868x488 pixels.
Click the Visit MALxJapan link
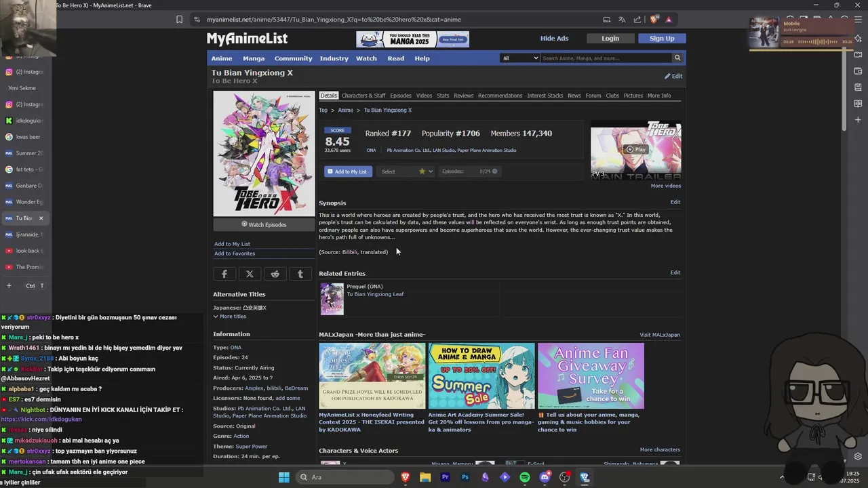coord(660,335)
